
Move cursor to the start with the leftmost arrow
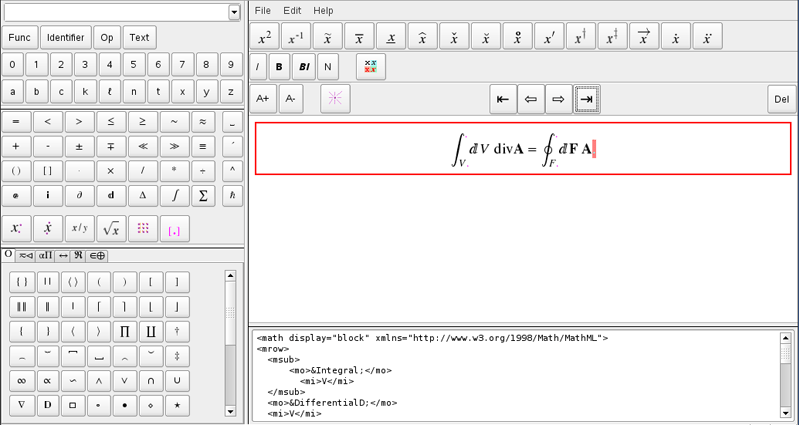503,99
